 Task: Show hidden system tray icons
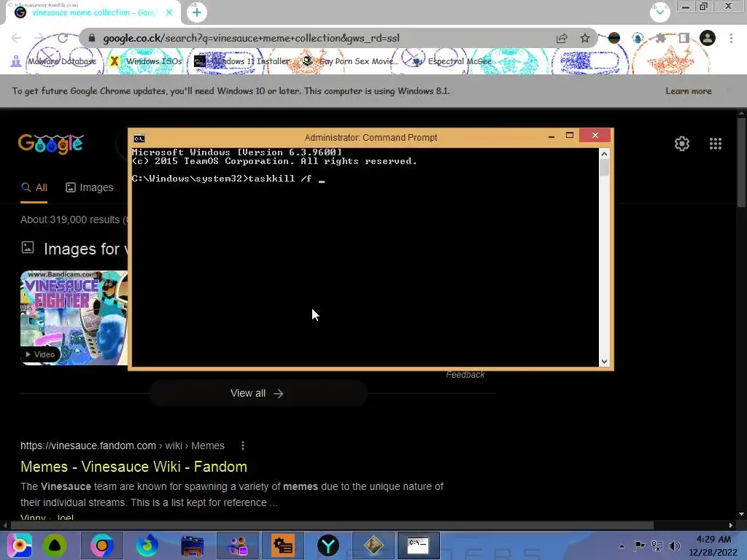622,546
